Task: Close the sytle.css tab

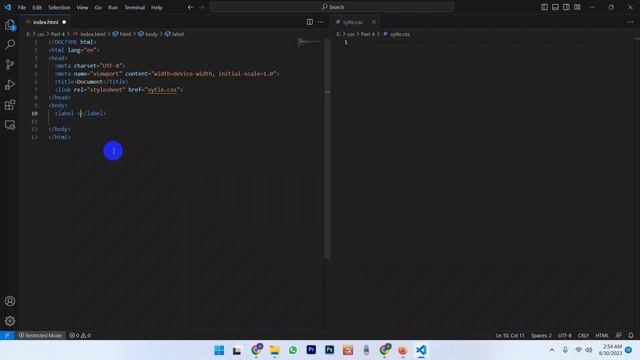Action: point(373,22)
